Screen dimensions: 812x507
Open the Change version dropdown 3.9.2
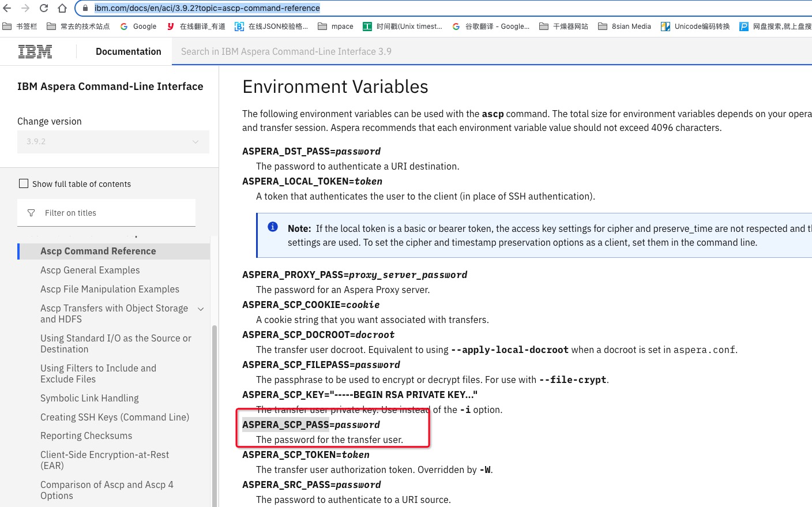click(x=113, y=141)
